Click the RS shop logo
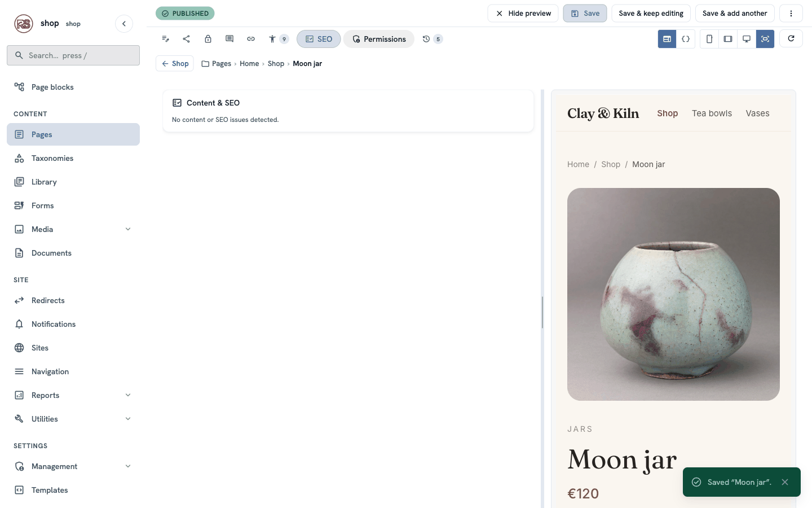The height and width of the screenshot is (508, 812). 24,24
